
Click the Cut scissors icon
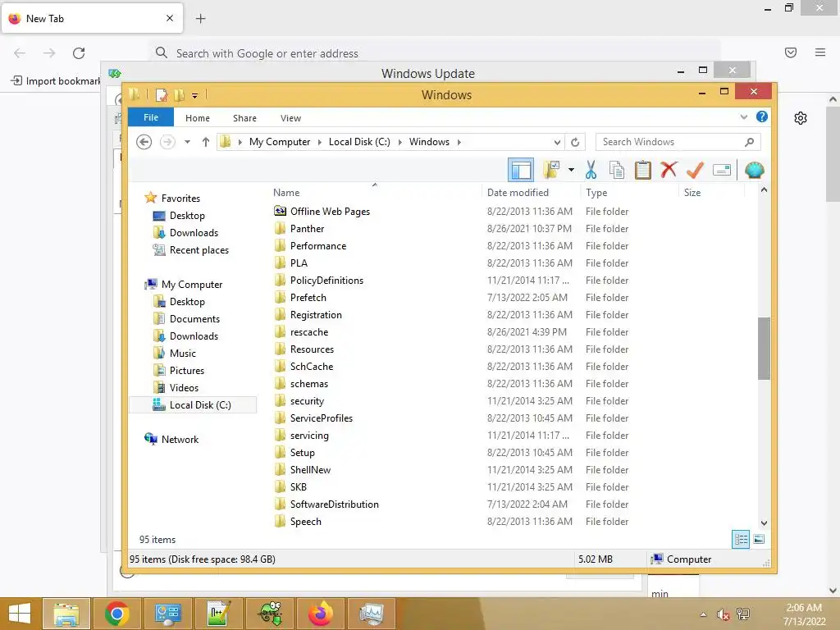click(591, 171)
